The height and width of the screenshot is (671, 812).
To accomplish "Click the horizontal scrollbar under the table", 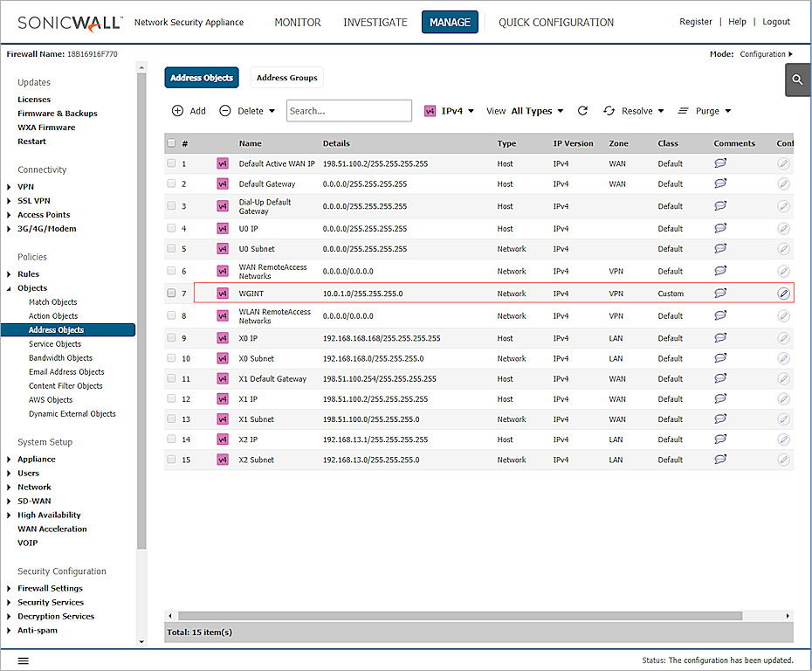I will (459, 616).
